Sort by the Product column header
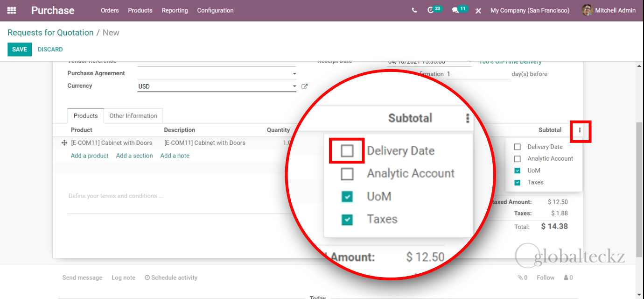The height and width of the screenshot is (299, 644). coord(82,130)
